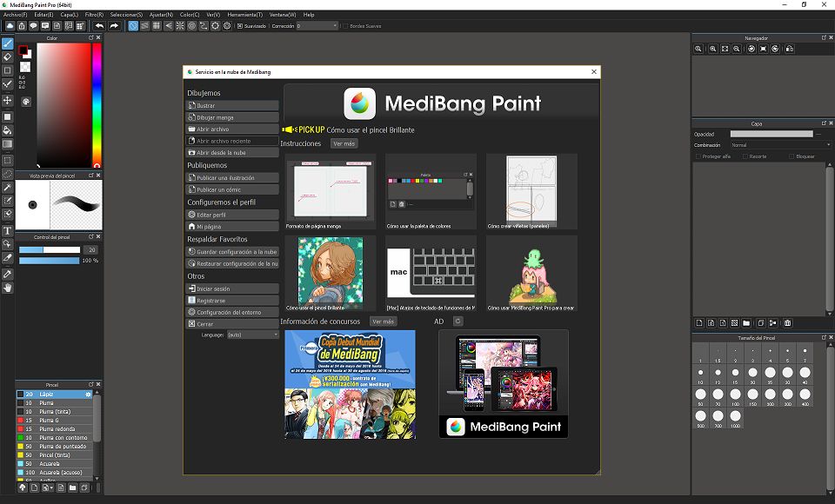Enable Recorte checkbox

[x=745, y=156]
